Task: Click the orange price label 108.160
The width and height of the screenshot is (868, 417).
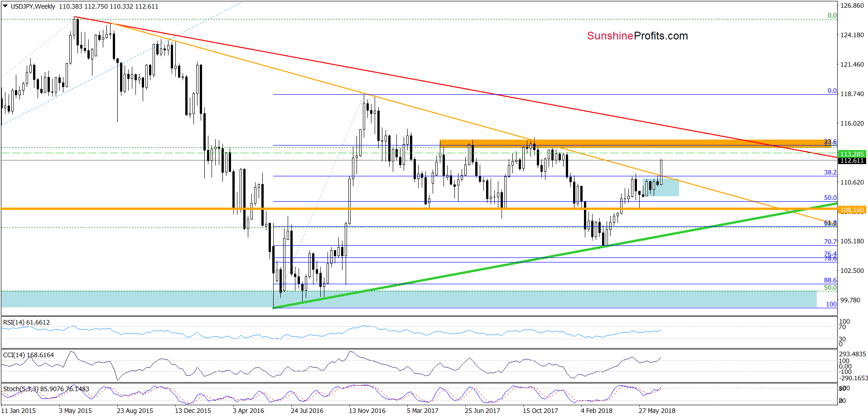Action: [x=852, y=210]
